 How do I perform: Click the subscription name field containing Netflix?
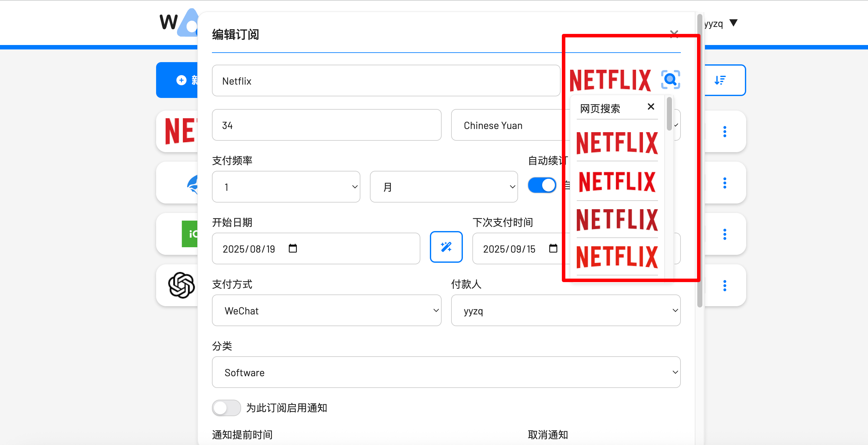point(385,81)
